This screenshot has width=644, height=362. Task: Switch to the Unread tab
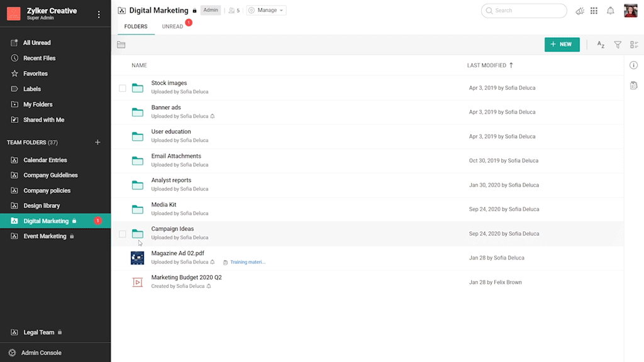pos(172,27)
